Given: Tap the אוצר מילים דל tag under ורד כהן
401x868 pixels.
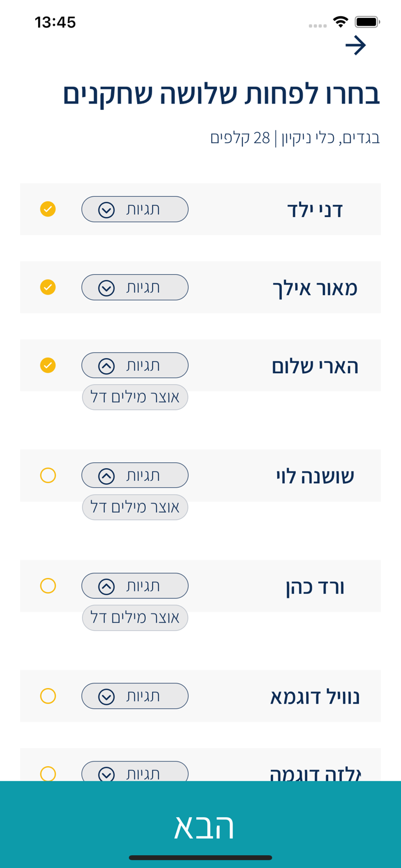Looking at the screenshot, I should coord(135,617).
